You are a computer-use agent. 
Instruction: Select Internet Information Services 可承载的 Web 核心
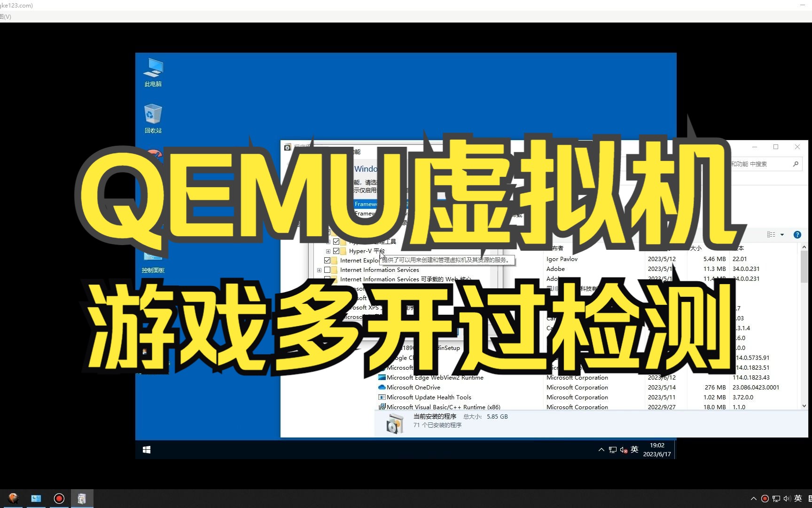click(405, 279)
